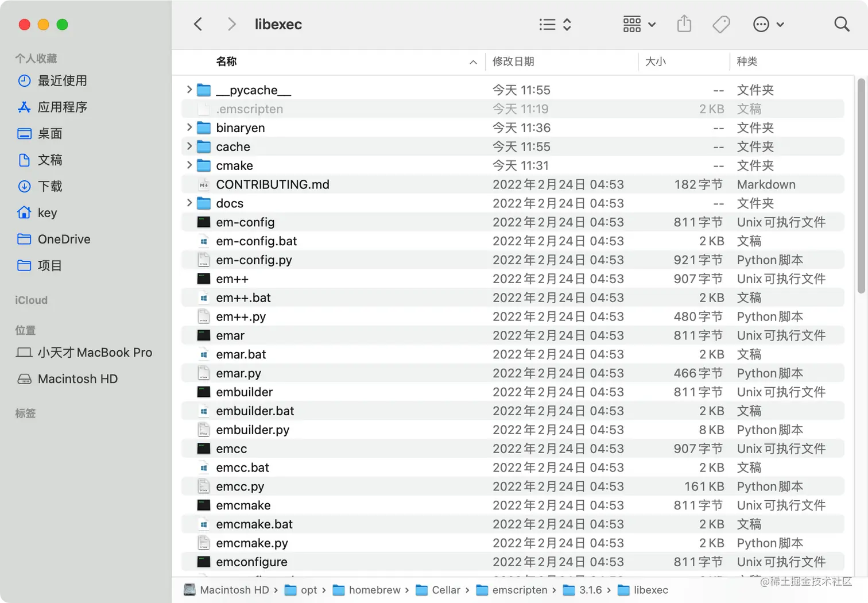Select the CONTRIBUTING.md file
Image resolution: width=868 pixels, height=603 pixels.
click(x=272, y=184)
